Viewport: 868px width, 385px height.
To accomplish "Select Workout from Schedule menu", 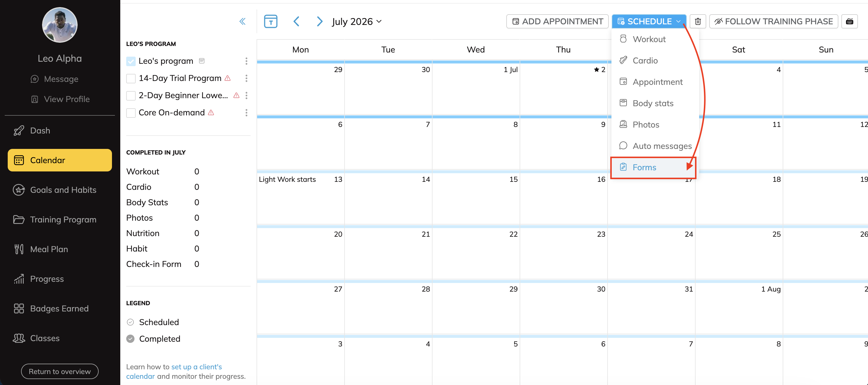I will pyautogui.click(x=655, y=39).
